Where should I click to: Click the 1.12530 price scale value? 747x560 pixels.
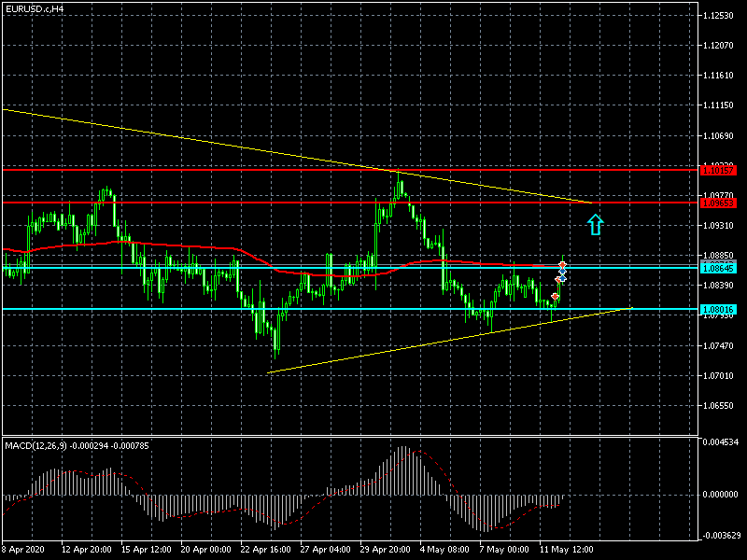[720, 16]
